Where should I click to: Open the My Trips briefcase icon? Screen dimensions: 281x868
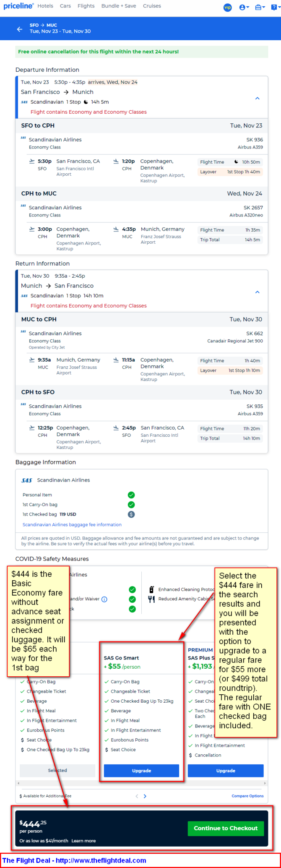pos(260,7)
